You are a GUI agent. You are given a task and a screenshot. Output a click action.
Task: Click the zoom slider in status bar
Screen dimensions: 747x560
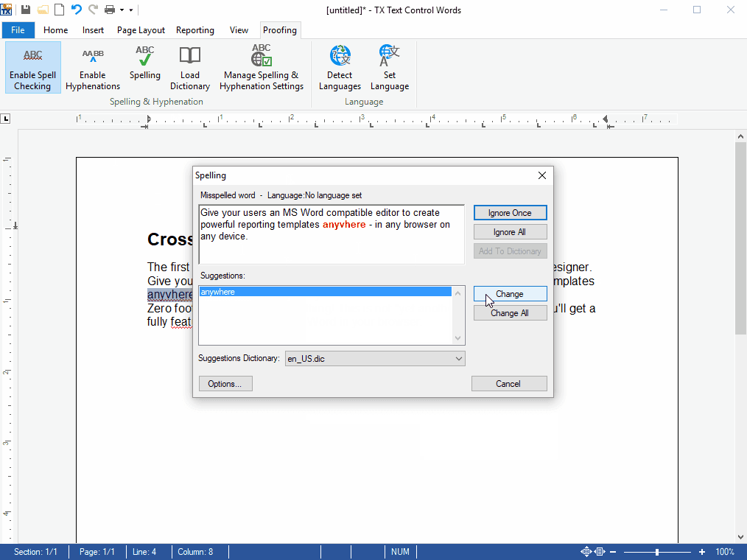coord(656,551)
